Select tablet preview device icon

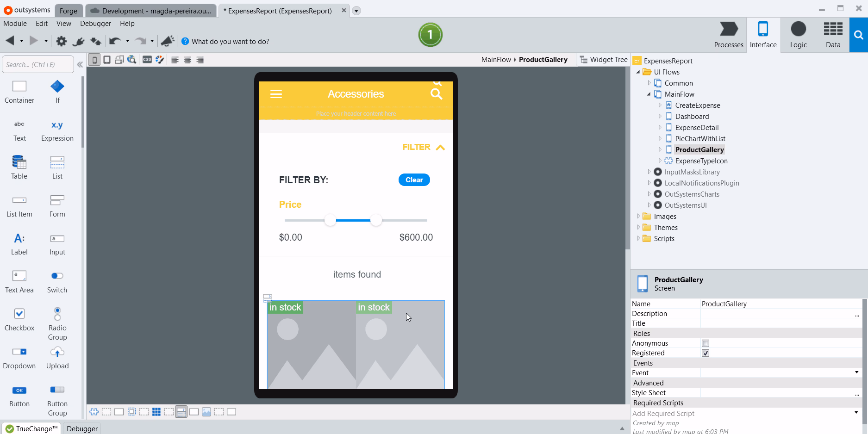click(x=107, y=60)
